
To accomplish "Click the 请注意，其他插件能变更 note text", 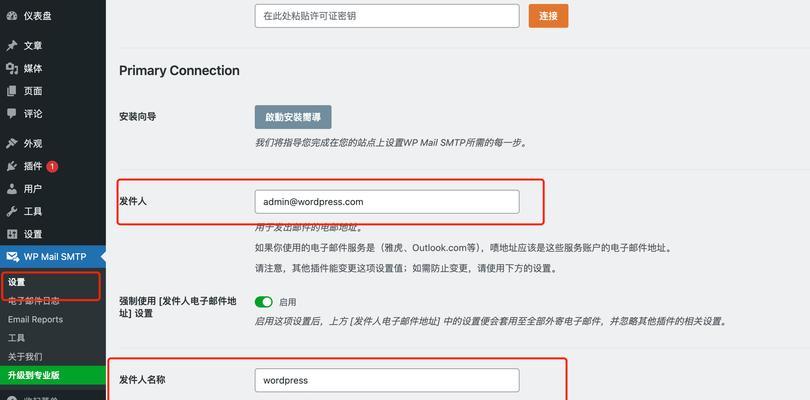I will [407, 269].
